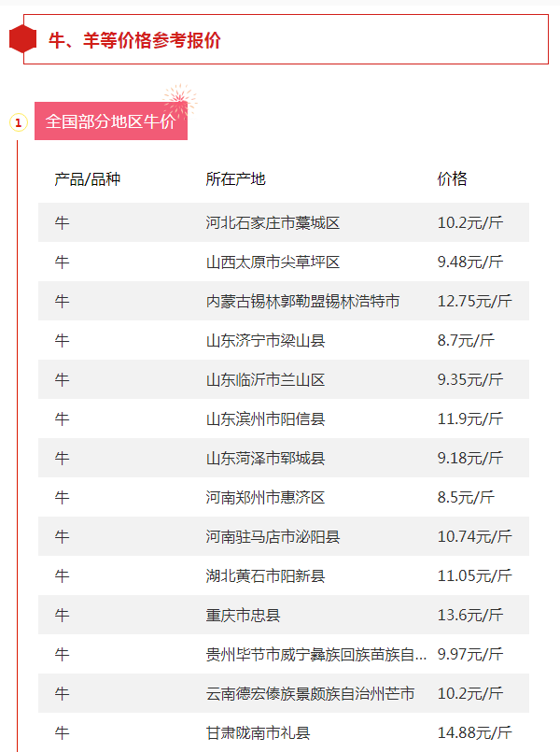Viewport: 560px width, 752px height.
Task: Click the 重庆市忠县 13.6元/斤 price
Action: [x=469, y=616]
